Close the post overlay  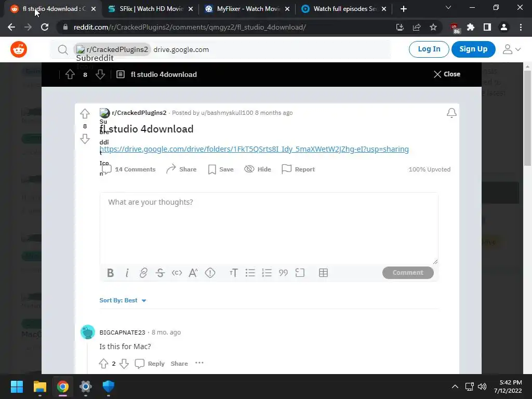pyautogui.click(x=447, y=74)
